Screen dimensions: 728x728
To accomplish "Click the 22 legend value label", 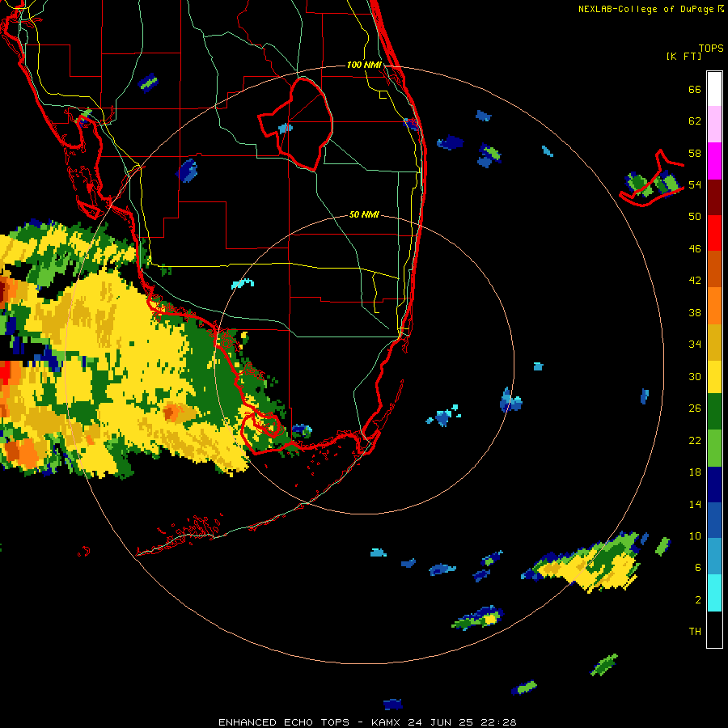I will (x=695, y=441).
